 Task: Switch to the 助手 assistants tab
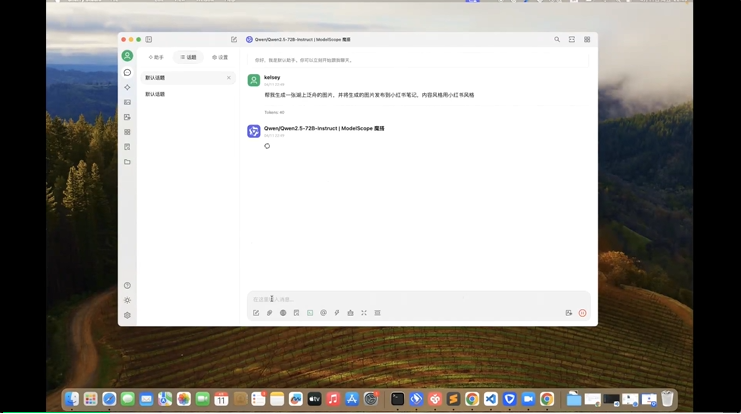pos(156,57)
